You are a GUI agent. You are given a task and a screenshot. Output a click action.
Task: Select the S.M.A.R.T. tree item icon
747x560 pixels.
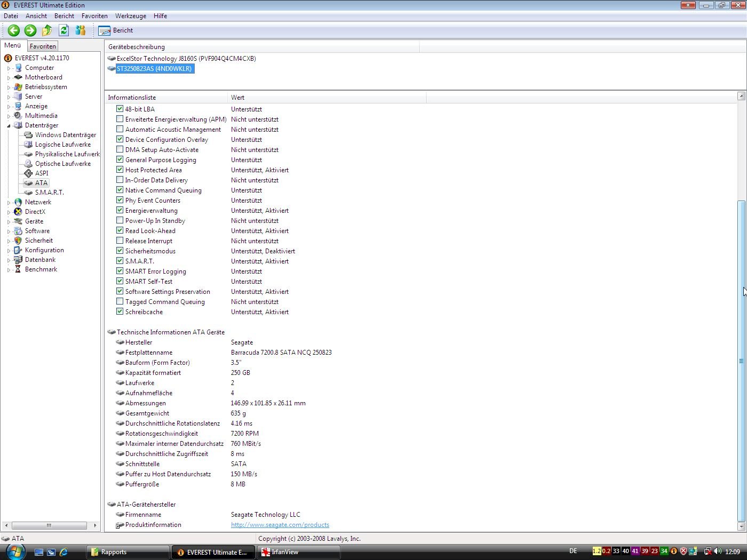click(x=29, y=193)
